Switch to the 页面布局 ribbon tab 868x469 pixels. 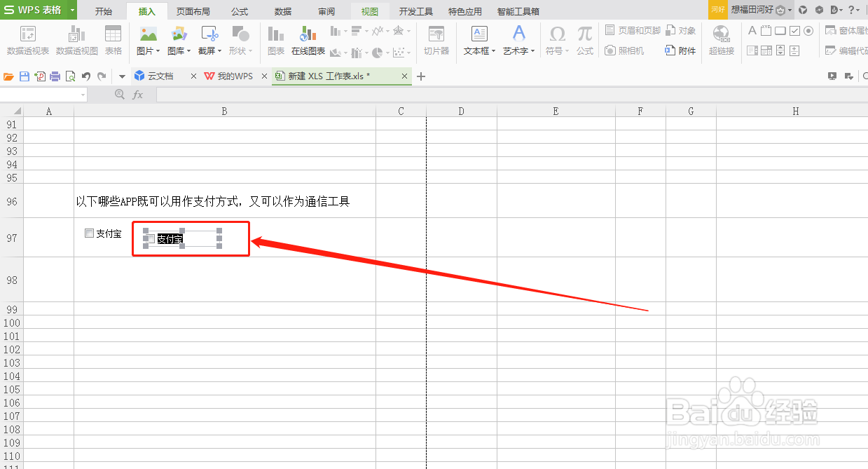tap(193, 11)
